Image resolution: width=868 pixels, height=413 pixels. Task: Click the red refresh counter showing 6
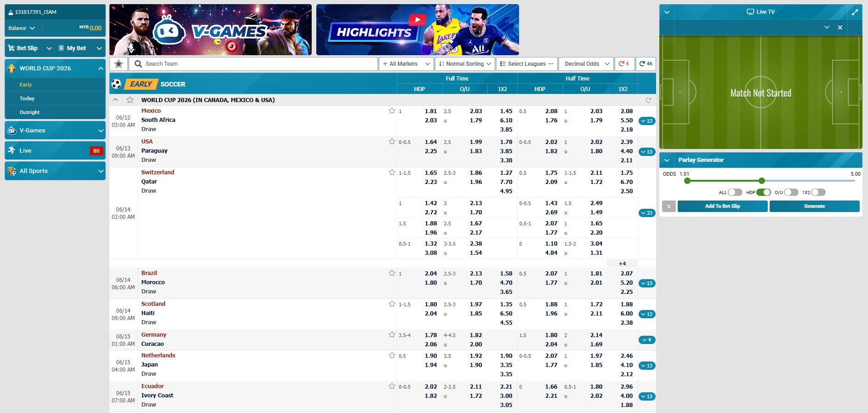pyautogui.click(x=624, y=64)
